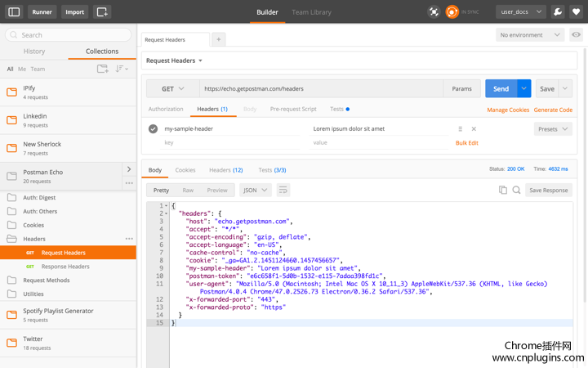This screenshot has width=588, height=368.
Task: Open the GET method dropdown
Action: [x=173, y=89]
